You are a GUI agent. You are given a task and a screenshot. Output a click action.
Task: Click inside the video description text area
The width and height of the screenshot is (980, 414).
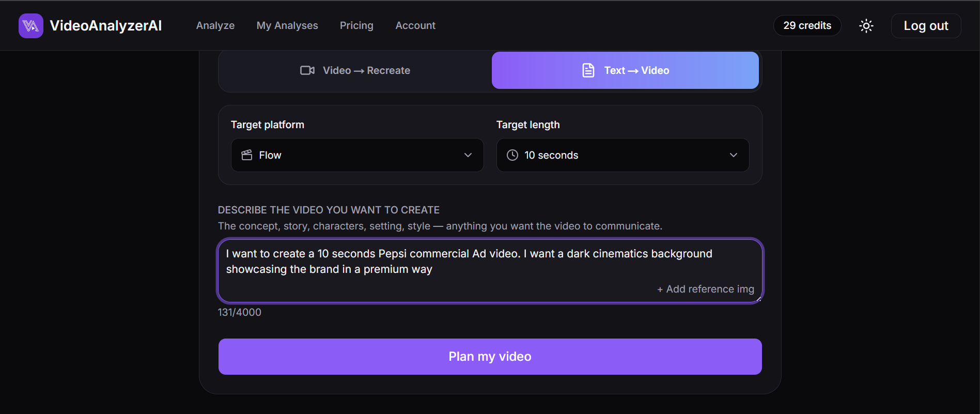[x=490, y=271]
